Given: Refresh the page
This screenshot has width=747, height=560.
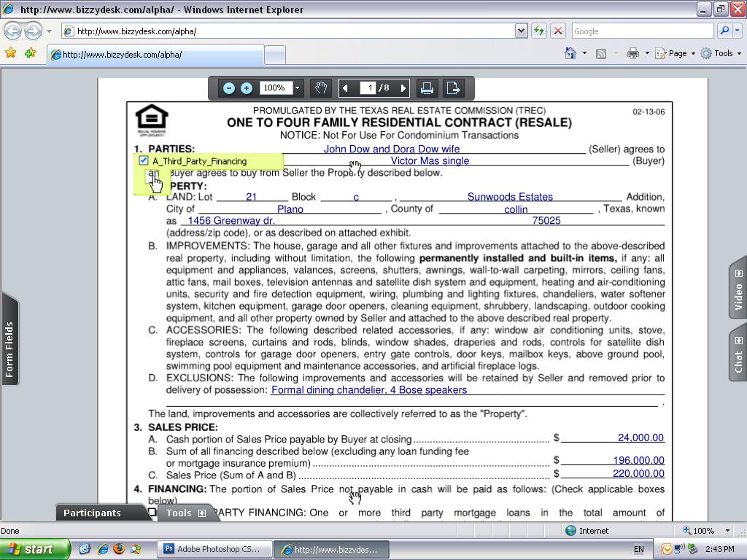Looking at the screenshot, I should 539,31.
